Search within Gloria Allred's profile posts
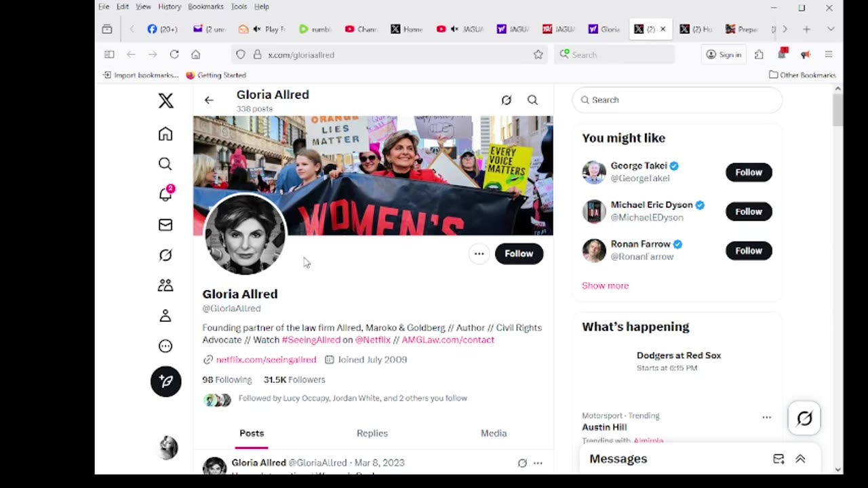The image size is (868, 488). pyautogui.click(x=532, y=100)
